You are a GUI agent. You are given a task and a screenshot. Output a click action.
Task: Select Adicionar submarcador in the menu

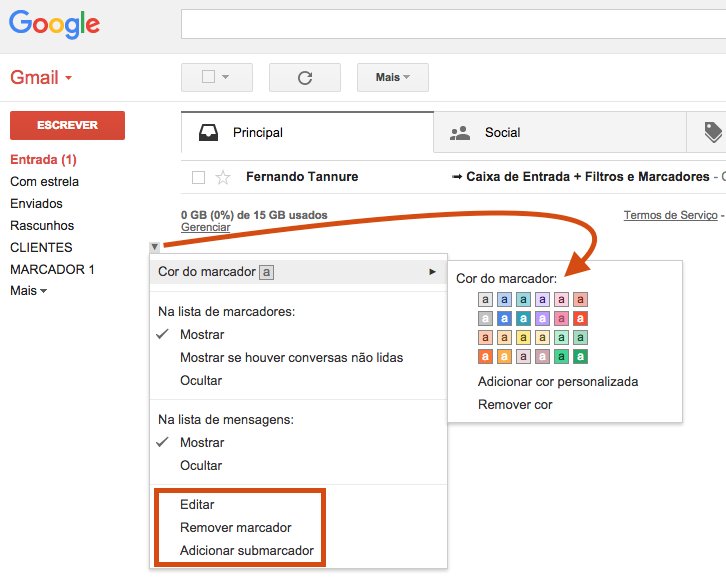pos(247,551)
